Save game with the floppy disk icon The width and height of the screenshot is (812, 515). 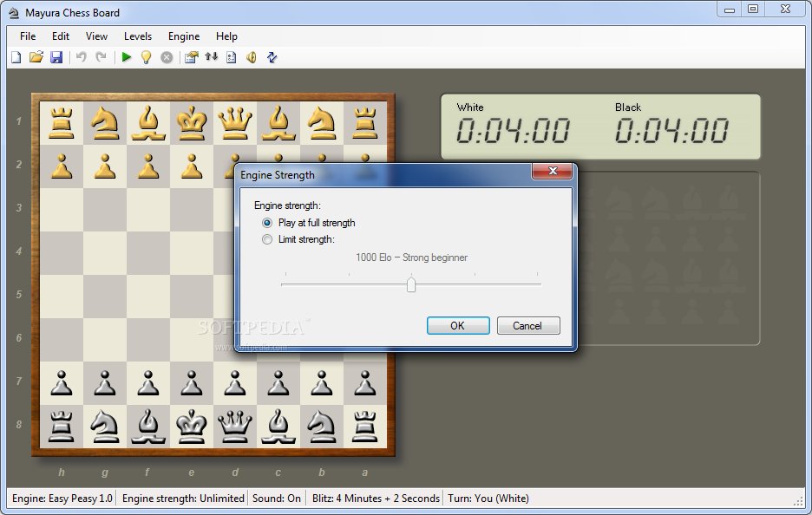coord(56,57)
